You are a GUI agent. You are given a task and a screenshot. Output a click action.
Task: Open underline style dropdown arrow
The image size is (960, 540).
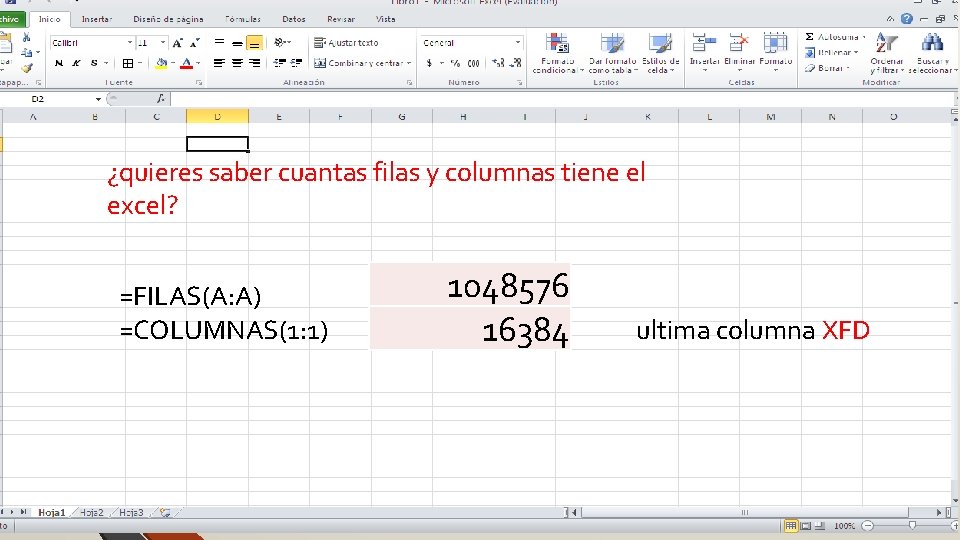106,63
